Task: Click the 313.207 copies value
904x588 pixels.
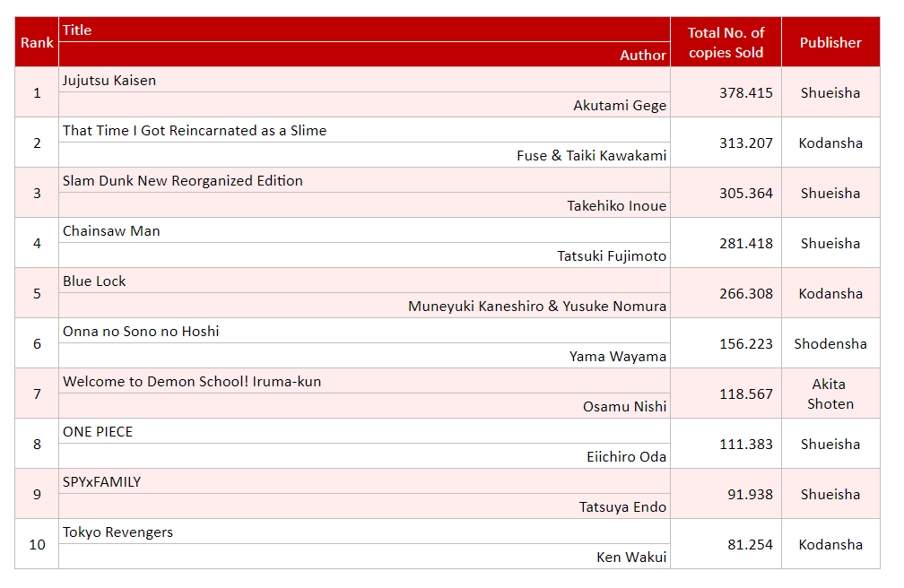Action: [745, 143]
